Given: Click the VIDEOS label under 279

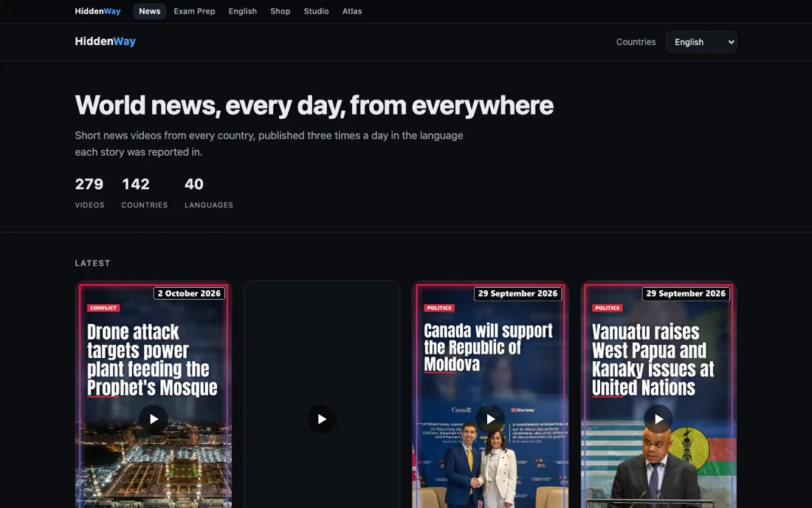Looking at the screenshot, I should 89,205.
